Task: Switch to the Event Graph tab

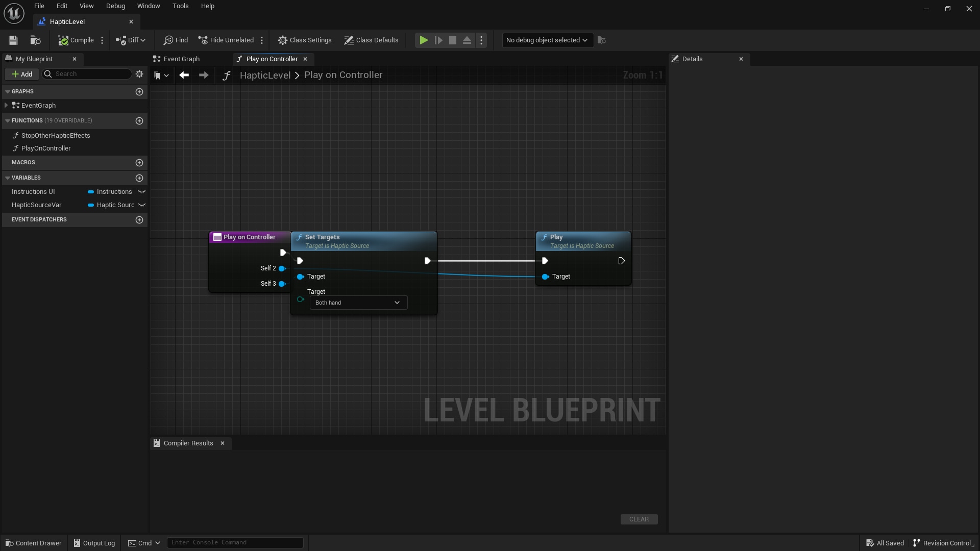Action: [181, 59]
